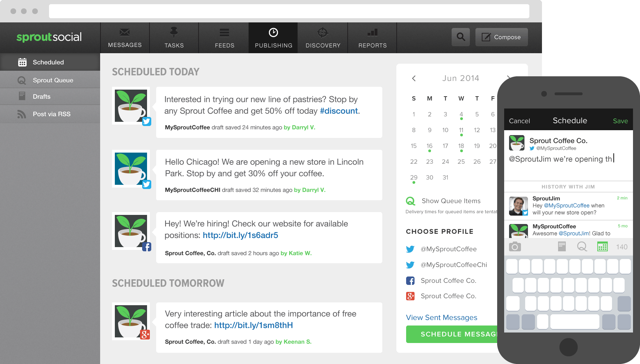
Task: Open Publishing via the clock icon
Action: click(x=273, y=33)
